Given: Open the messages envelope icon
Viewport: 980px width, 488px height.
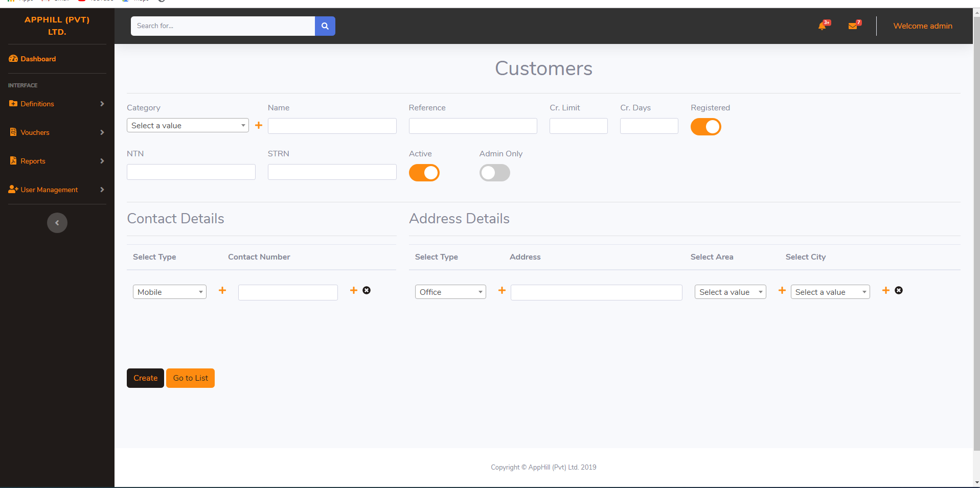Looking at the screenshot, I should (853, 26).
